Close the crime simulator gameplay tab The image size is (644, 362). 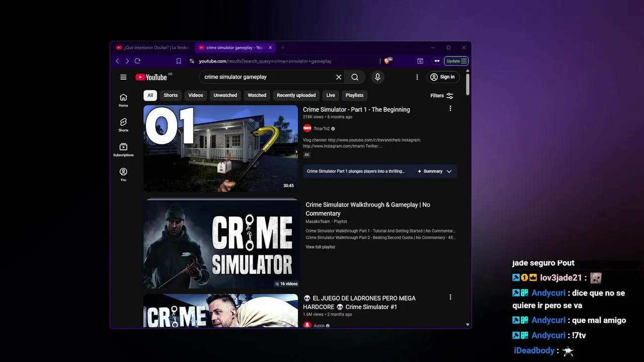coord(270,48)
